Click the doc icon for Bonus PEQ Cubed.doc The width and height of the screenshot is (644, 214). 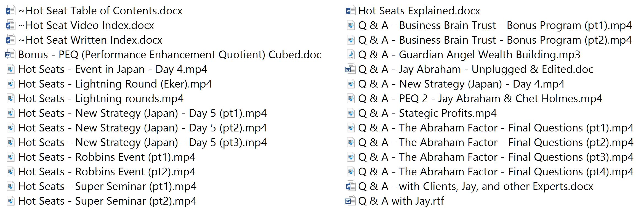pos(10,55)
